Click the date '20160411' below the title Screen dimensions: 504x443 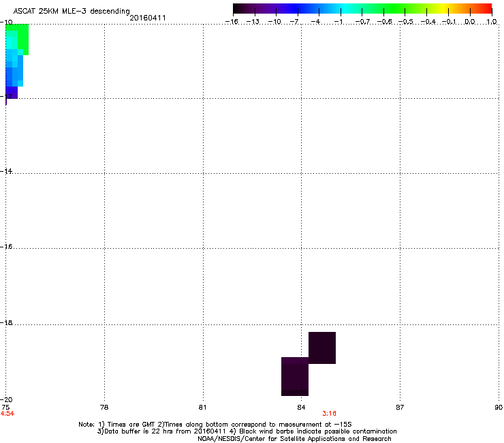148,18
